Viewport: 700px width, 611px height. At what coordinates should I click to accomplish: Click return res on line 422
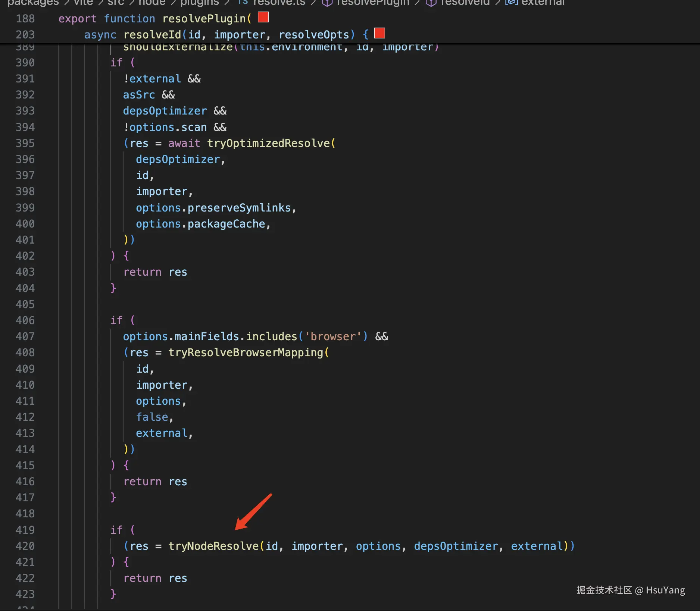click(155, 578)
